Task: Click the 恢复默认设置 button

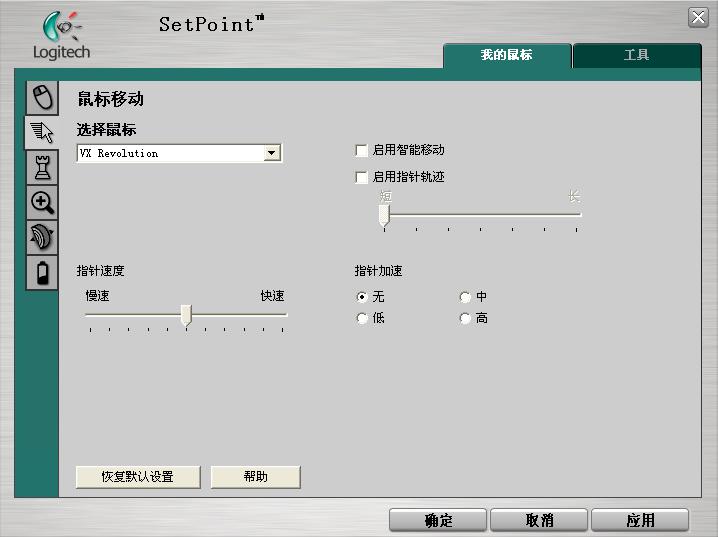Action: tap(138, 477)
